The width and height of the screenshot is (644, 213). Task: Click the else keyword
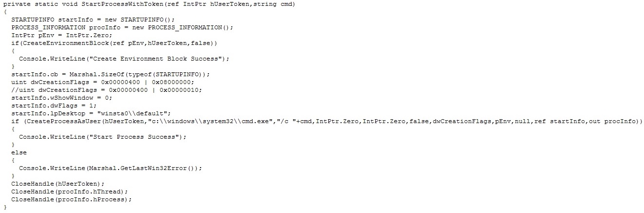[19, 152]
